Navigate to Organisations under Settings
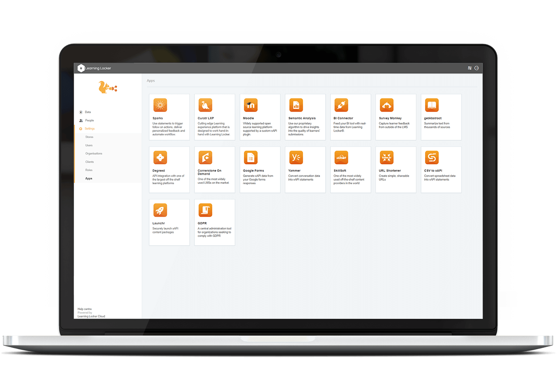 pos(94,154)
